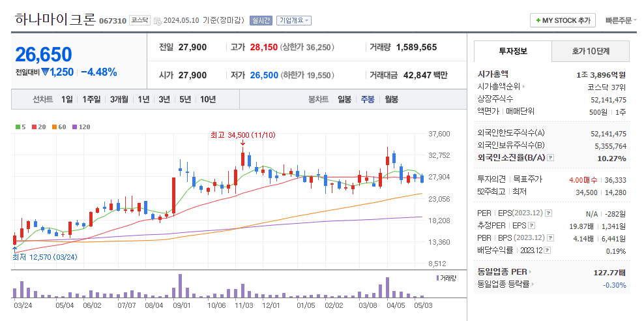The height and width of the screenshot is (321, 644).
Task: Select the 1년 line chart period
Action: (144, 99)
